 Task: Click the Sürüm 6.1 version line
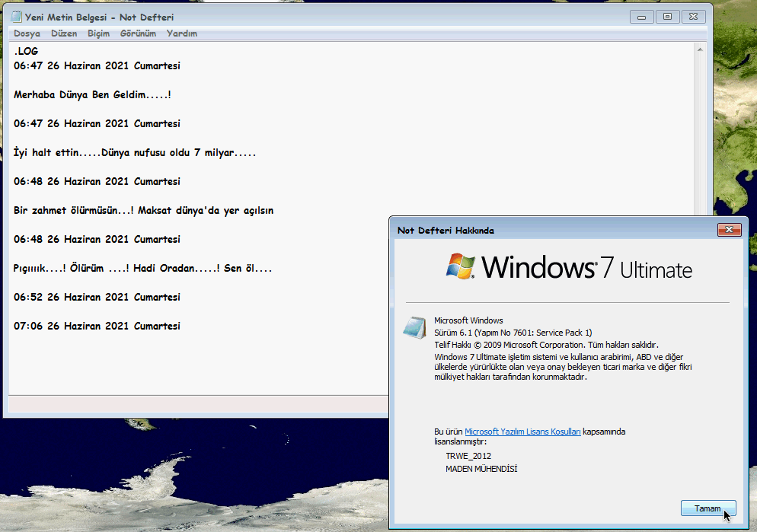(x=513, y=333)
